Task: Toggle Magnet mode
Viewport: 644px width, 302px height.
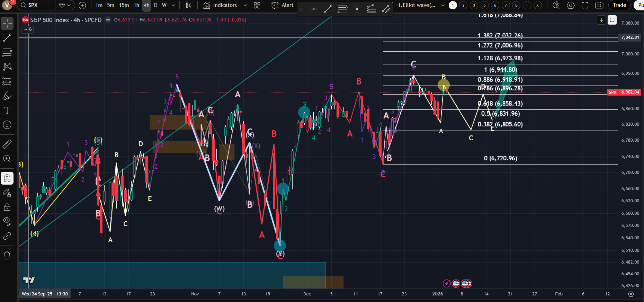Action: [7, 178]
